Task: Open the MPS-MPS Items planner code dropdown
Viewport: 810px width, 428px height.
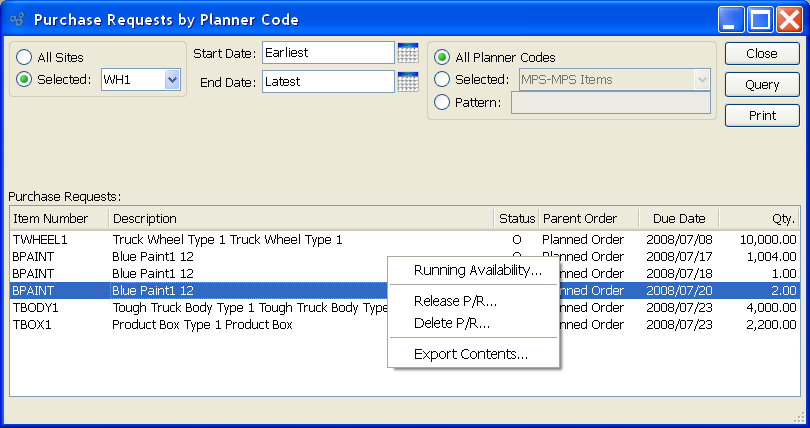Action: point(702,80)
